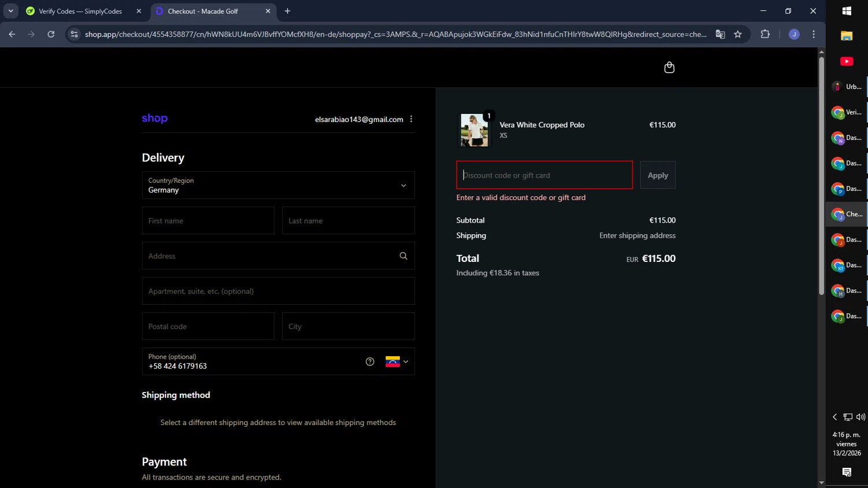868x488 pixels.
Task: Click the total amount €115.00
Action: [659, 258]
